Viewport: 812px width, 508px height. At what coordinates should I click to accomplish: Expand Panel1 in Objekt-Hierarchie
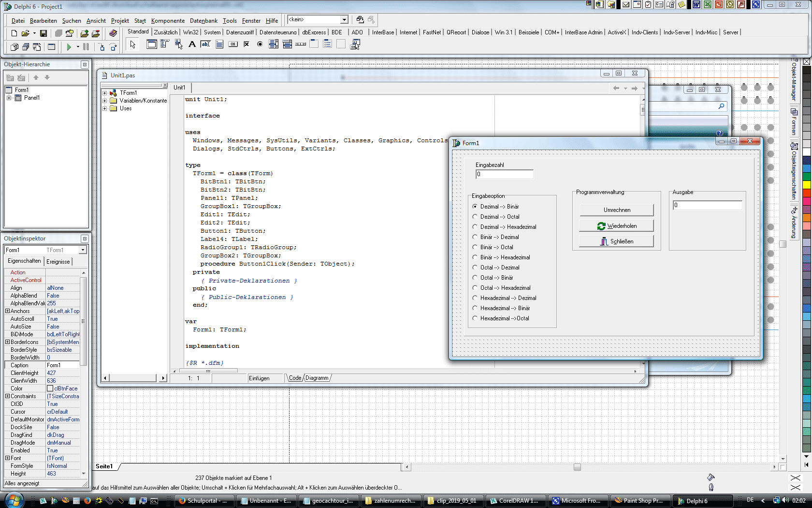tap(9, 98)
